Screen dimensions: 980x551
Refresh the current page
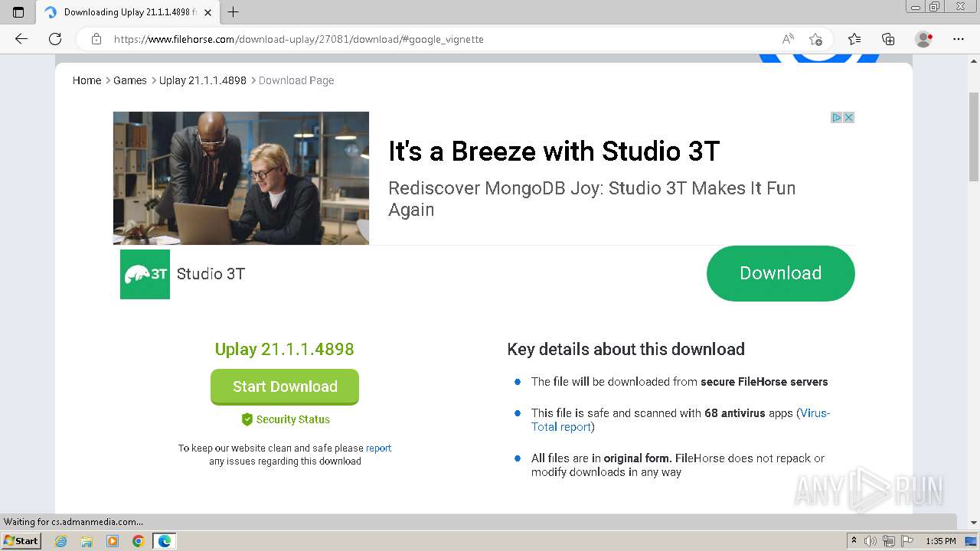point(55,39)
